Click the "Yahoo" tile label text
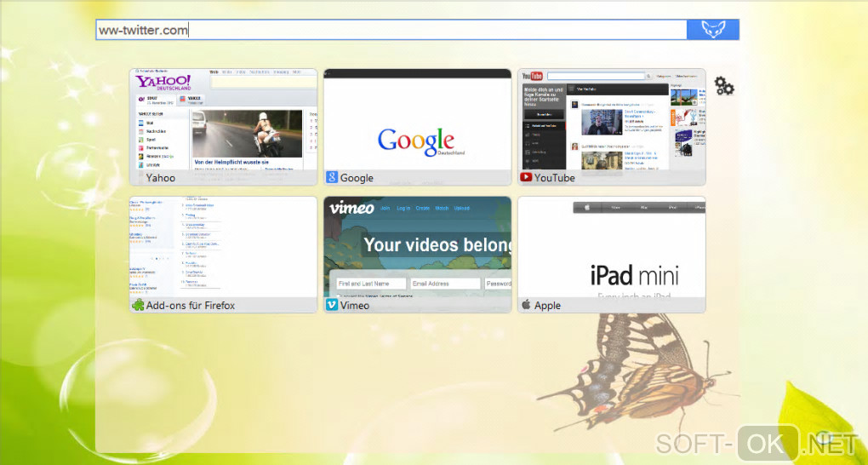868x465 pixels. [x=161, y=178]
